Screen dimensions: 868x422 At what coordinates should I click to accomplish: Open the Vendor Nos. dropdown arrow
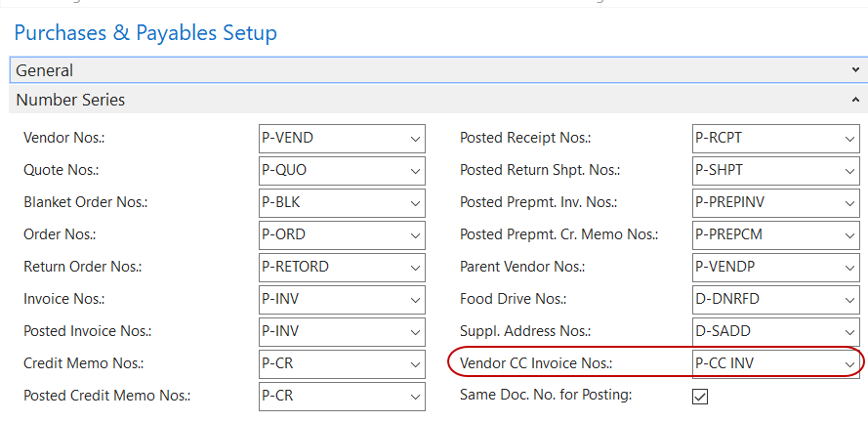415,139
